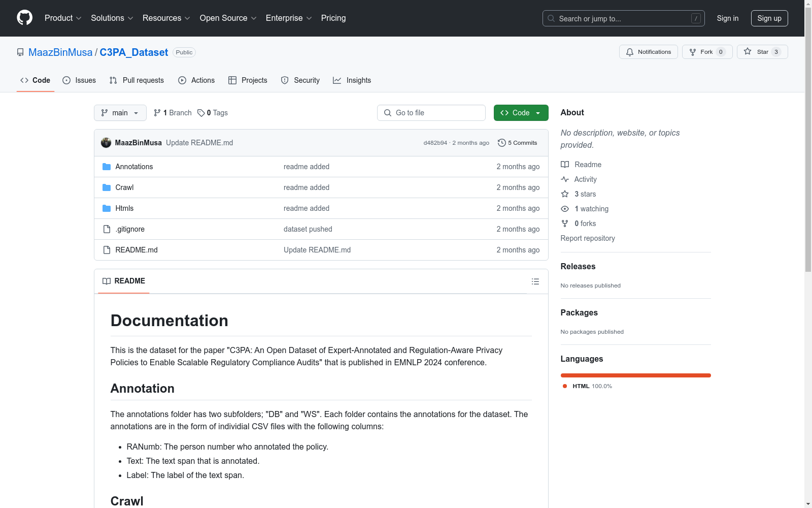This screenshot has width=812, height=508.
Task: Click the .gitignore file icon
Action: pos(107,229)
